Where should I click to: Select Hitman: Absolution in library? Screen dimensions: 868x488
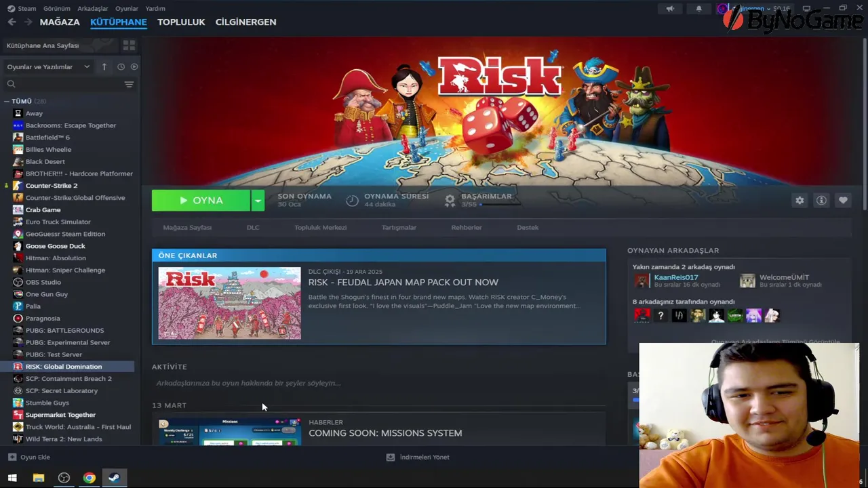point(56,258)
